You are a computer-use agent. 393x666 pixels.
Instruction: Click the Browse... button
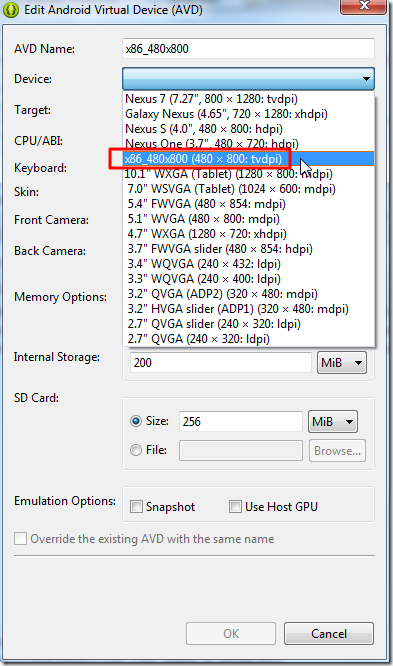pyautogui.click(x=337, y=451)
